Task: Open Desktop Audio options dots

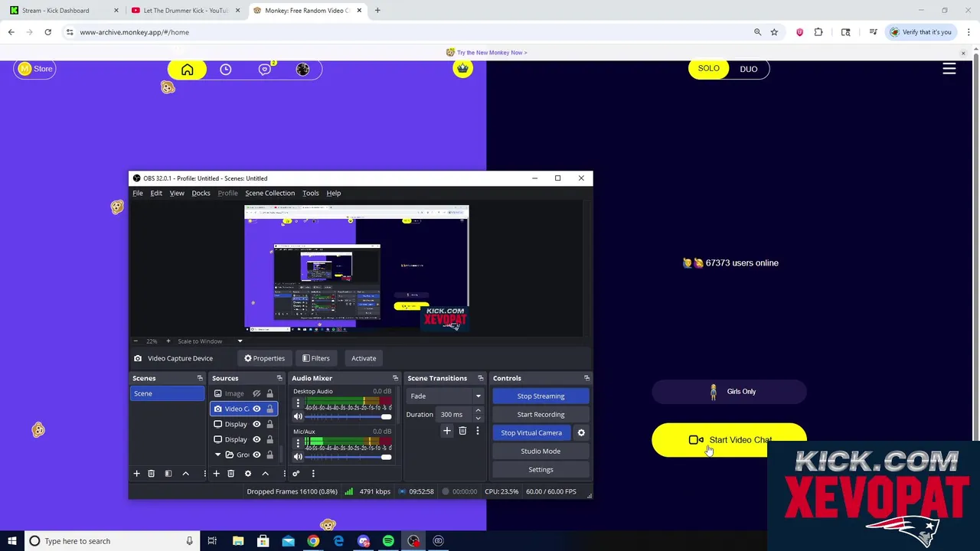Action: (298, 404)
